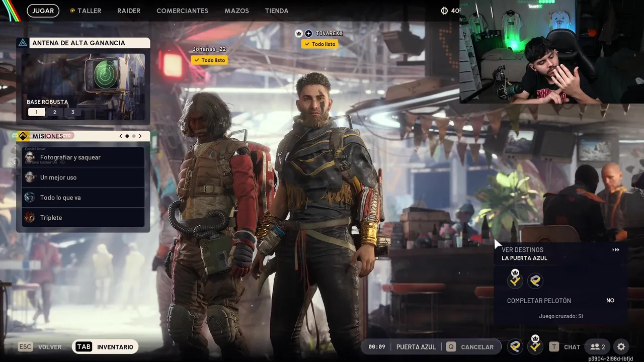This screenshot has width=644, height=362.
Task: Click the Q key icon
Action: pyautogui.click(x=451, y=347)
